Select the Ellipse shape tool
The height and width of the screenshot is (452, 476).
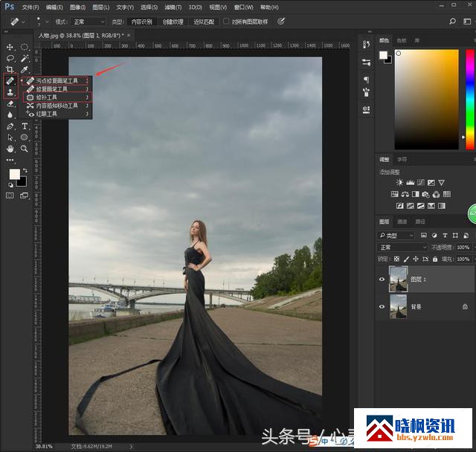tap(25, 138)
